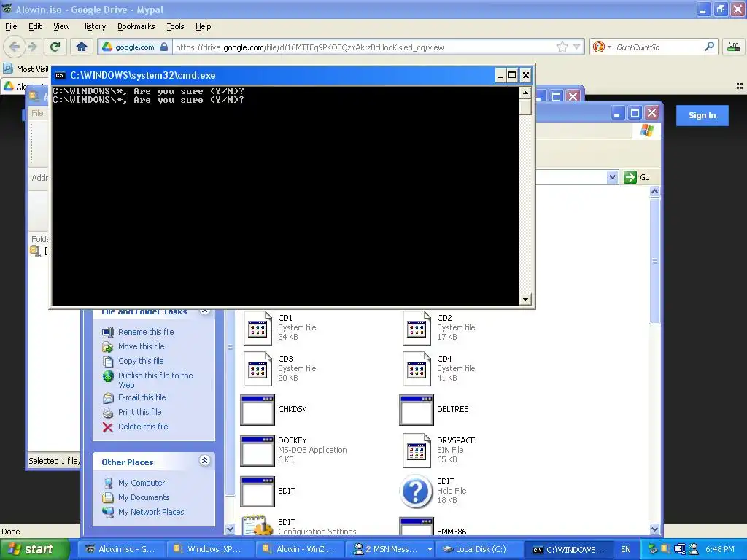Open 2 MSN Messenger taskbar group
Viewport: 747px width, 560px height.
pos(389,549)
